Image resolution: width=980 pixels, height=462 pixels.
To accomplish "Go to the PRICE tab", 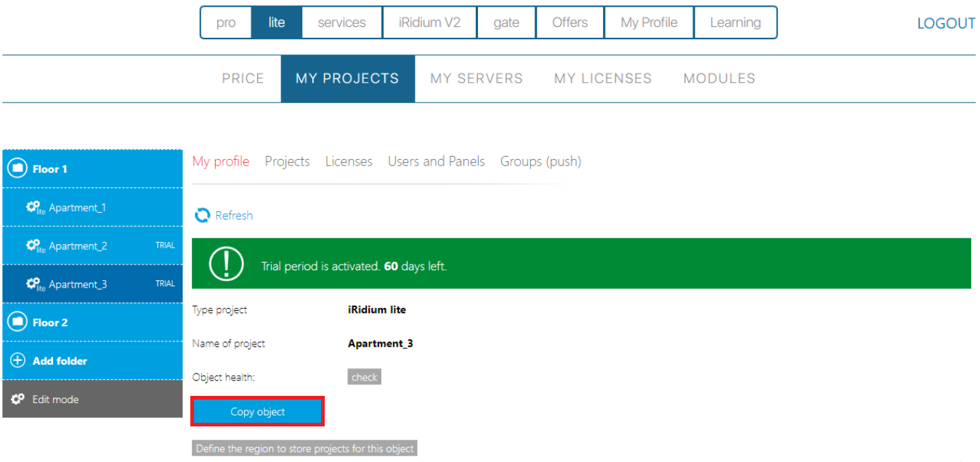I will [243, 78].
